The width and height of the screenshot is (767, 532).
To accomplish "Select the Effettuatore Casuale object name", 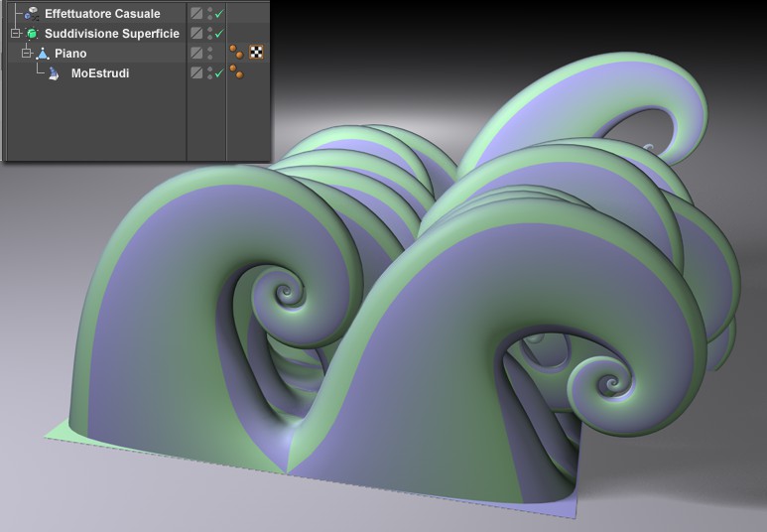I will coord(102,14).
